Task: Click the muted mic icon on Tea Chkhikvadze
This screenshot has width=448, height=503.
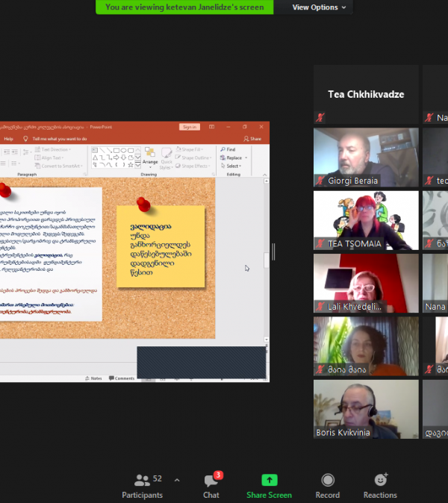Action: coord(320,117)
